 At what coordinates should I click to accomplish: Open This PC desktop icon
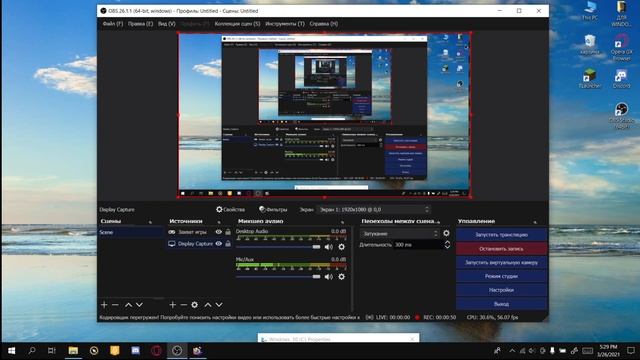pos(590,11)
